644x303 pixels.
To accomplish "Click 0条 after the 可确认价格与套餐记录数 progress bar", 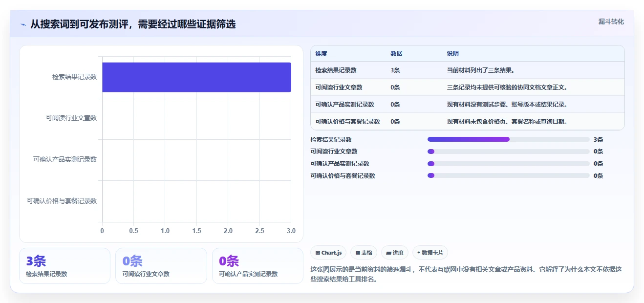I will coord(598,176).
